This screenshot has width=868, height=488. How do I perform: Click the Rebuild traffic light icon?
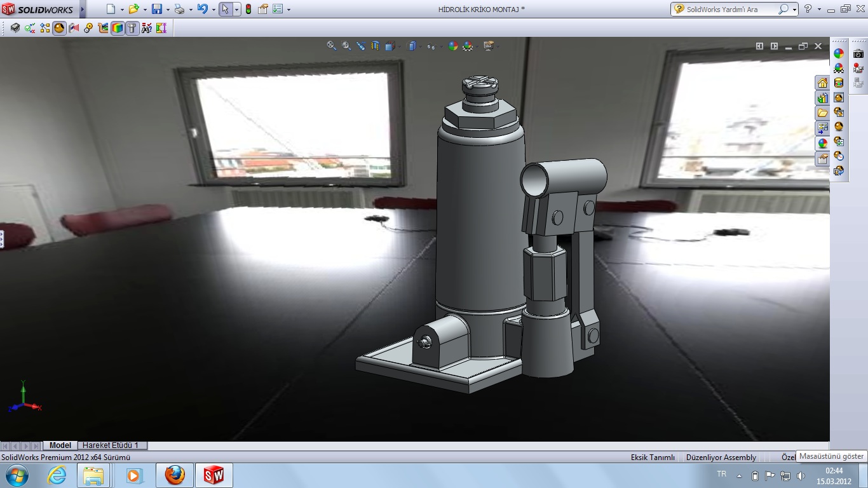coord(248,9)
